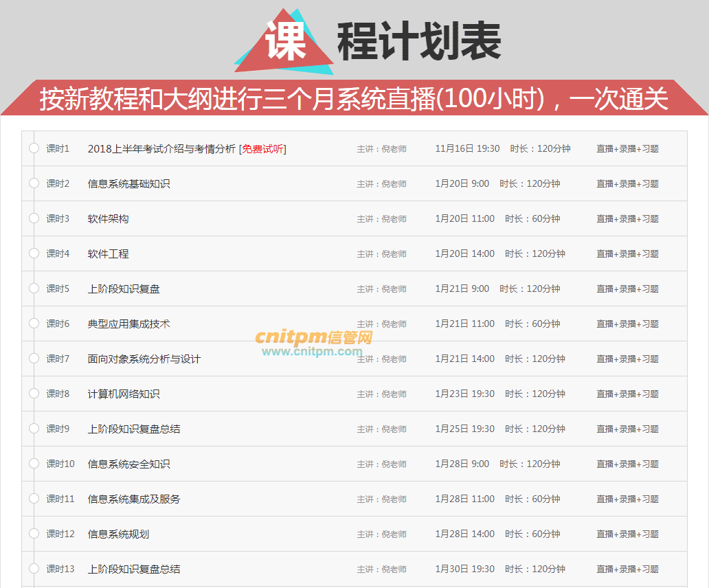Viewport: 709px width, 588px height.
Task: Select the timeline dot for 课时9
Action: point(34,429)
